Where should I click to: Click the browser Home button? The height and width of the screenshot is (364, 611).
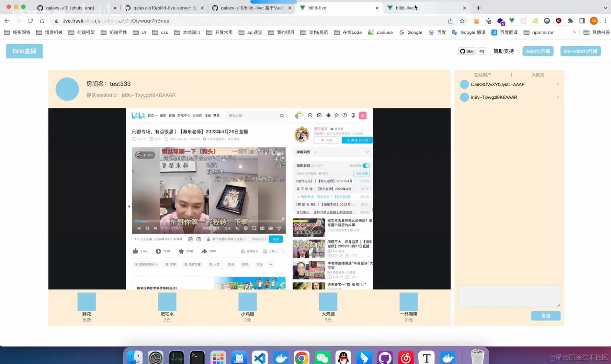point(42,21)
